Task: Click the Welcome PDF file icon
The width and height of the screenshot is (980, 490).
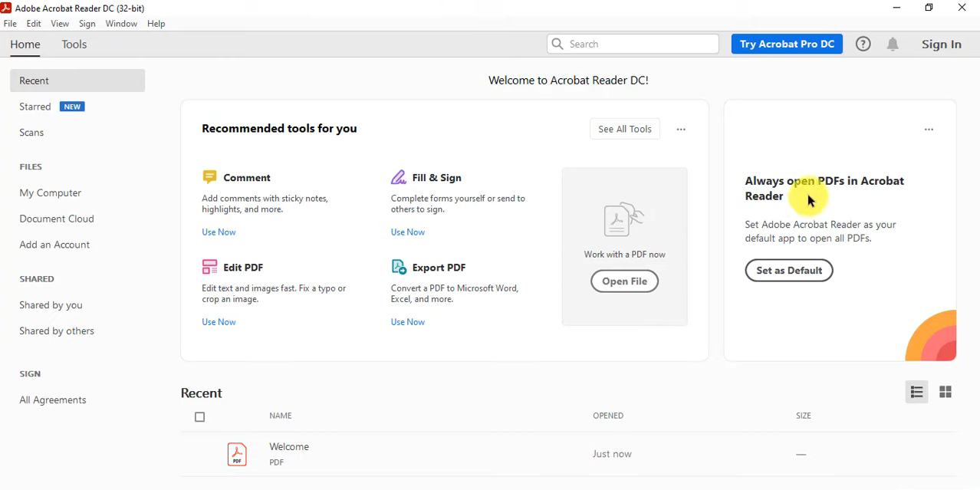Action: point(237,454)
